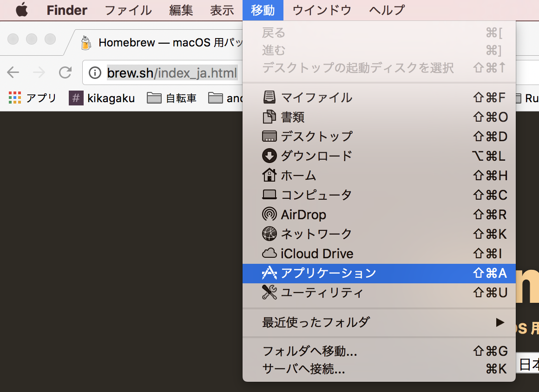This screenshot has height=392, width=539.
Task: Click the Documents (書類) icon
Action: pos(269,117)
